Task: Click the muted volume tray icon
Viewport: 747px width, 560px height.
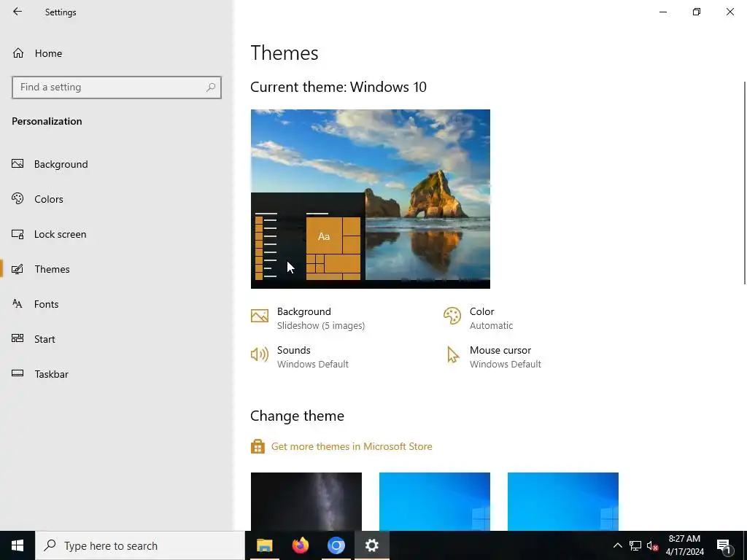Action: coord(652,545)
